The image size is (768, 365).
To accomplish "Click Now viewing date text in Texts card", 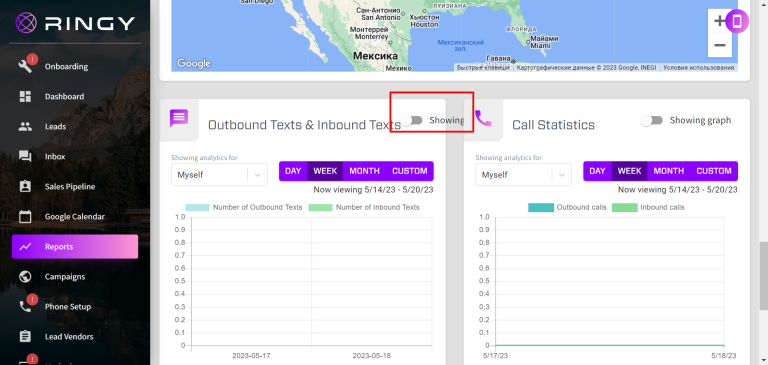I will tap(373, 190).
